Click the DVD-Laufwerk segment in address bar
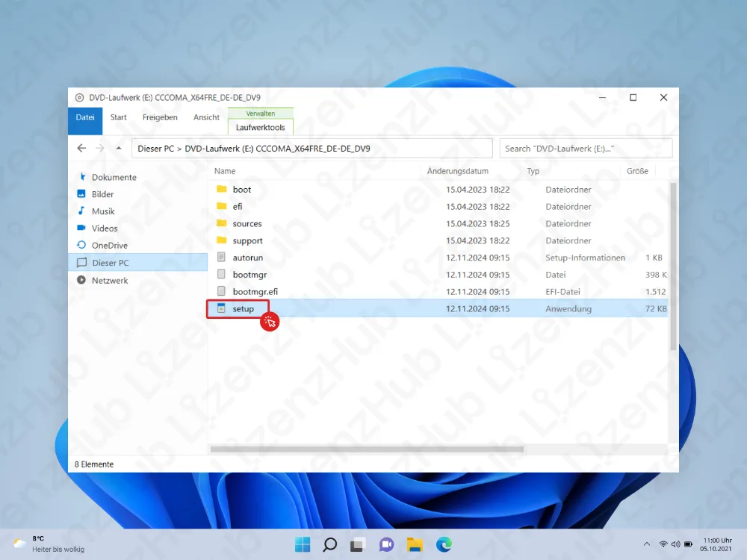The height and width of the screenshot is (560, 747). (277, 149)
